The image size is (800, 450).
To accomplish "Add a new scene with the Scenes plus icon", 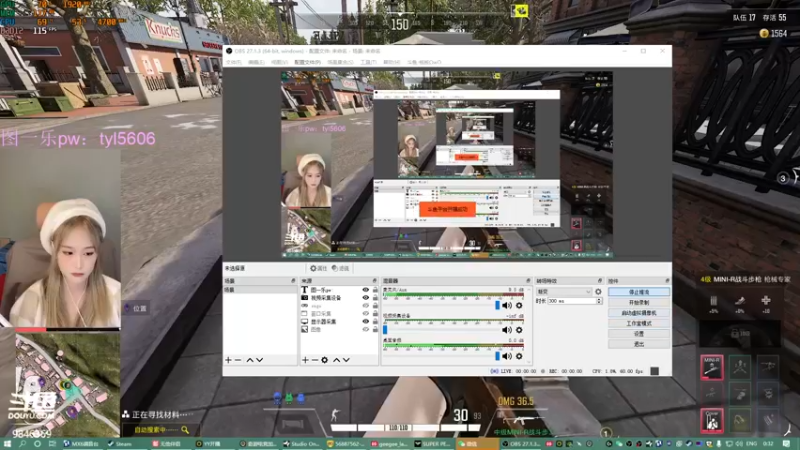I will pyautogui.click(x=228, y=360).
